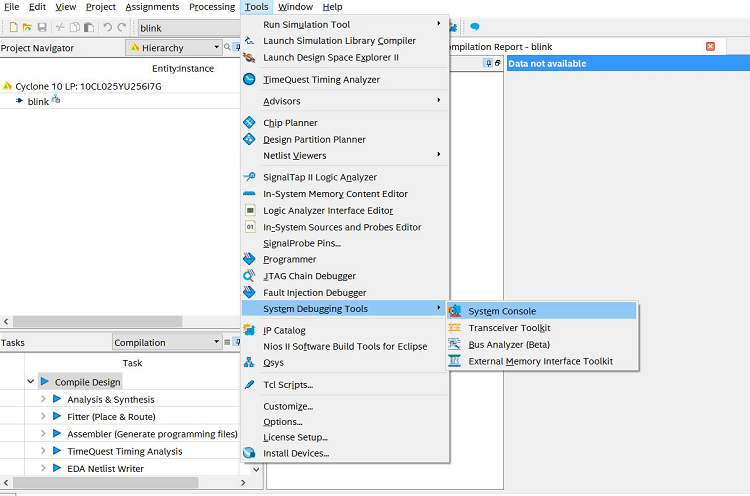Click the blue chat bubble toolbar icon
This screenshot has width=750, height=496.
pyautogui.click(x=474, y=27)
